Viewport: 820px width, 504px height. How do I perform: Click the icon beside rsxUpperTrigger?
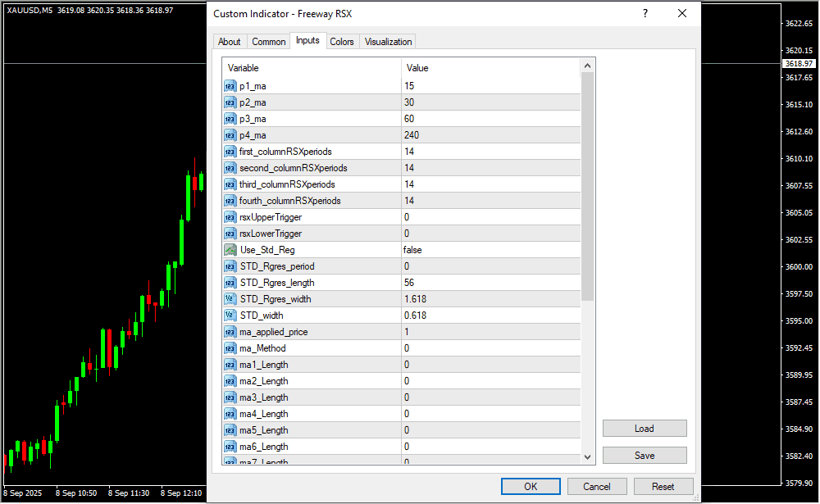230,217
